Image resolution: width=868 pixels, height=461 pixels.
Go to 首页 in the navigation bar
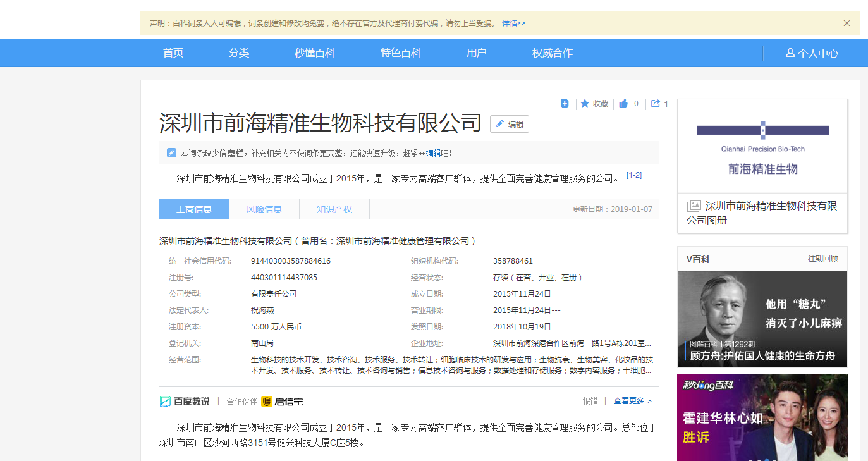tap(173, 53)
